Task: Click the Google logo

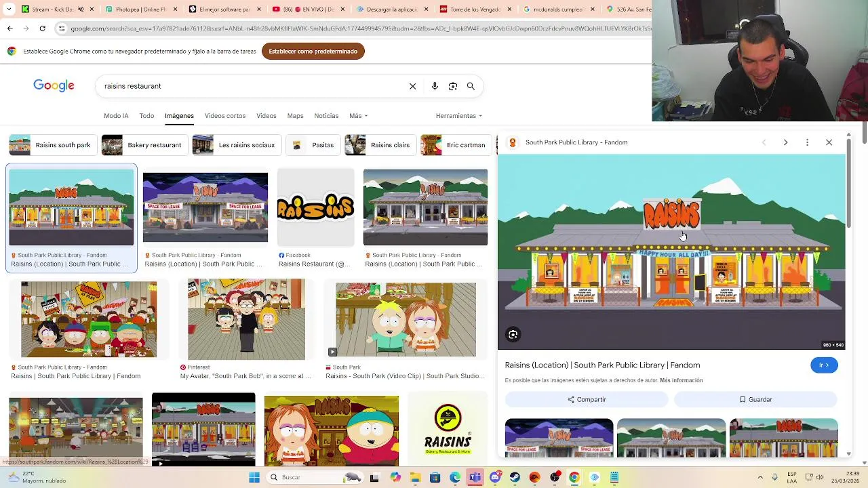Action: [54, 85]
